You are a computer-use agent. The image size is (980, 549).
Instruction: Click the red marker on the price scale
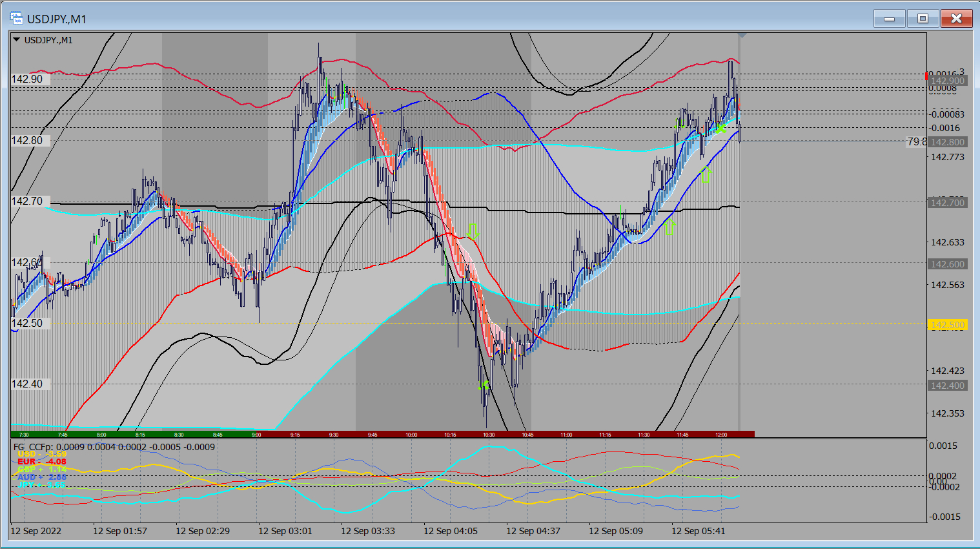(x=928, y=76)
